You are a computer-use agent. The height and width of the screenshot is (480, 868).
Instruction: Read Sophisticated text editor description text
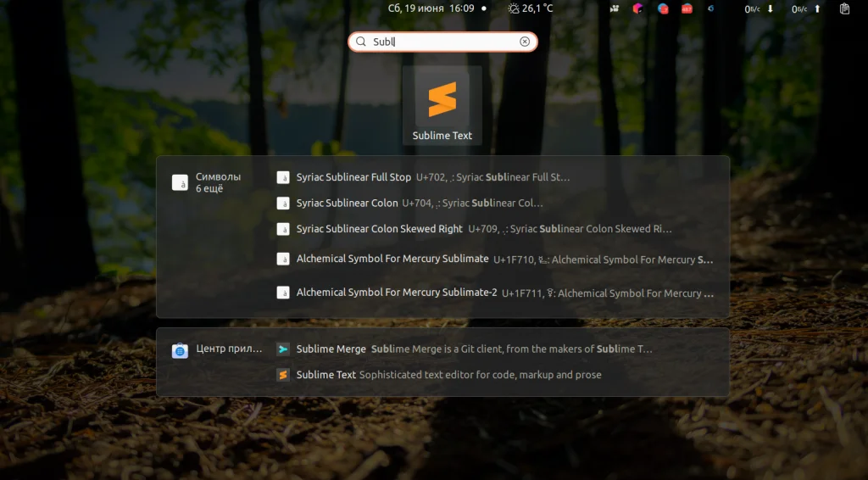click(x=480, y=375)
